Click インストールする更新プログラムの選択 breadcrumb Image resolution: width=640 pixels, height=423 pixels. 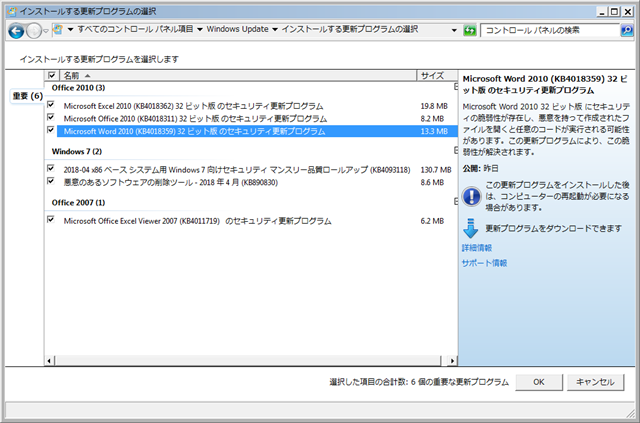coord(350,29)
